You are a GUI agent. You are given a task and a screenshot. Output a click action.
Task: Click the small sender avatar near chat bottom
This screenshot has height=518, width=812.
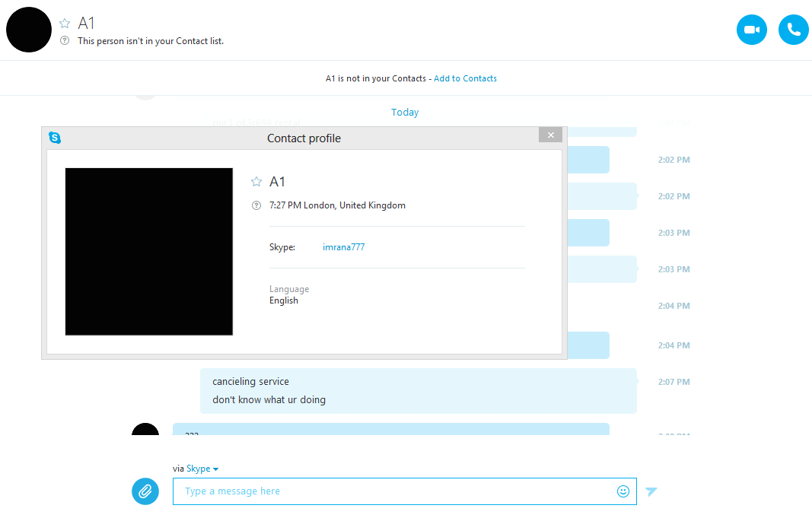click(145, 429)
